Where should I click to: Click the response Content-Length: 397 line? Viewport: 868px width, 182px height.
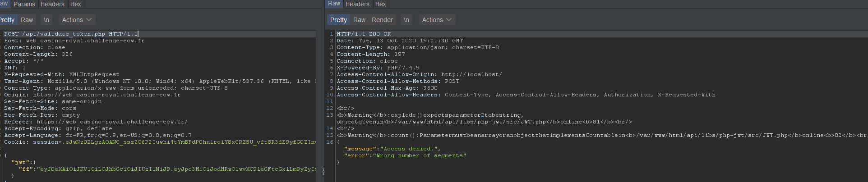click(371, 54)
